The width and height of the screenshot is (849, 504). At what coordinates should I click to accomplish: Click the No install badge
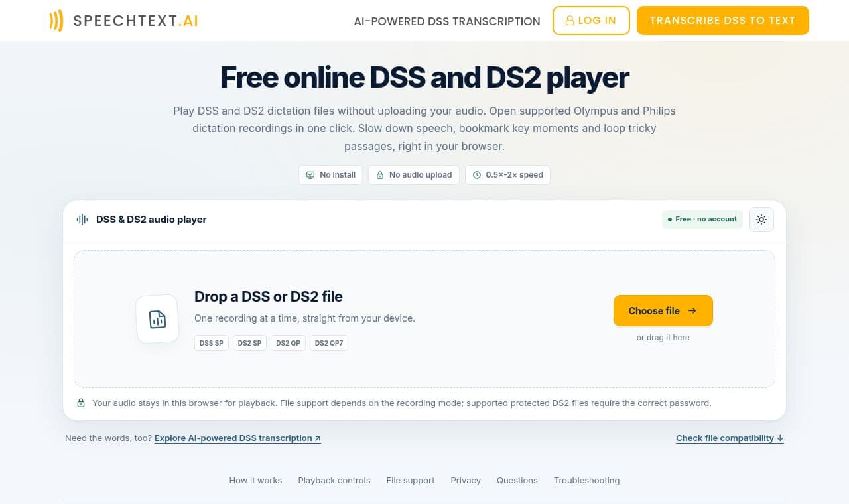tap(330, 175)
